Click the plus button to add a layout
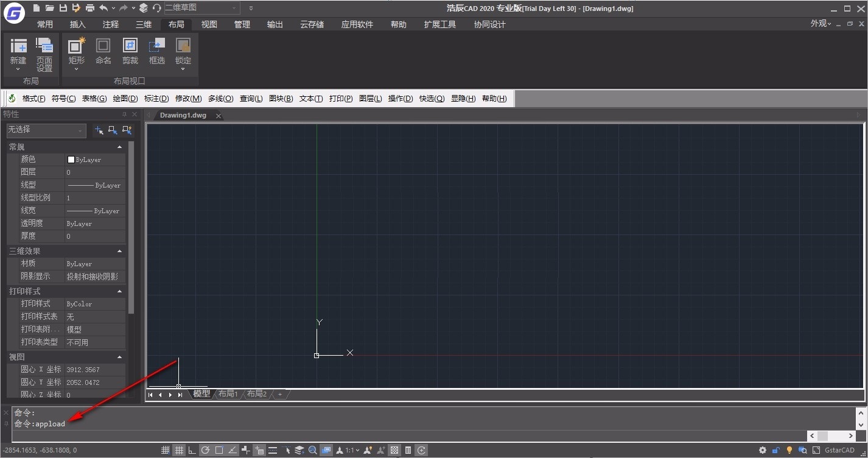The height and width of the screenshot is (458, 868). 280,394
